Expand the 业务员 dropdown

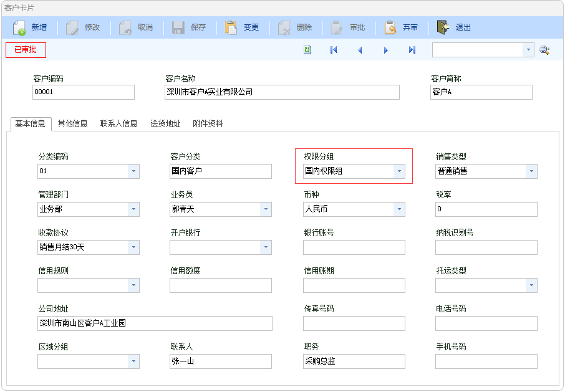click(x=266, y=209)
